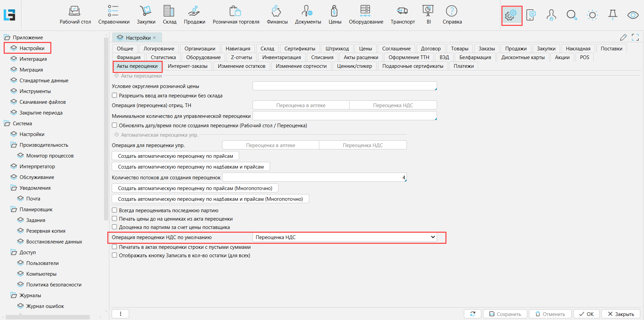The width and height of the screenshot is (644, 320).
Task: Open the Закупки purchases icon
Action: 146,15
